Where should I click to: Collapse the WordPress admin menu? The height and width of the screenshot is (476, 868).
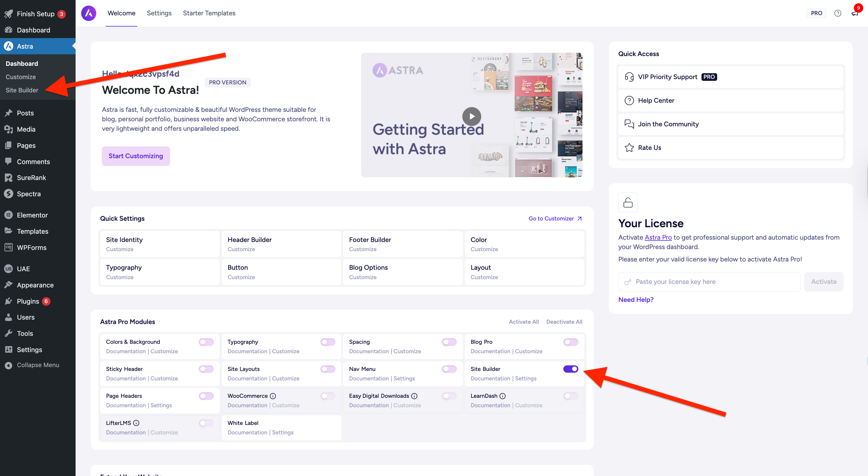38,365
